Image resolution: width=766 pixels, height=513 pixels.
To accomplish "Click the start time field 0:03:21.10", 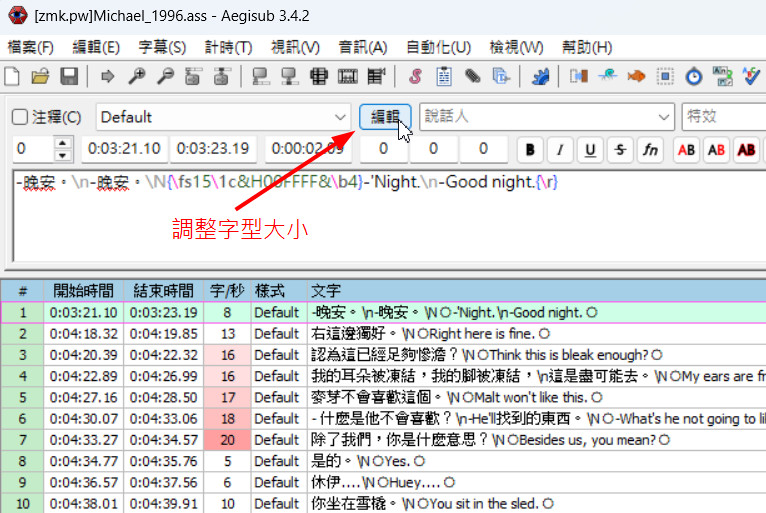I will (x=124, y=149).
